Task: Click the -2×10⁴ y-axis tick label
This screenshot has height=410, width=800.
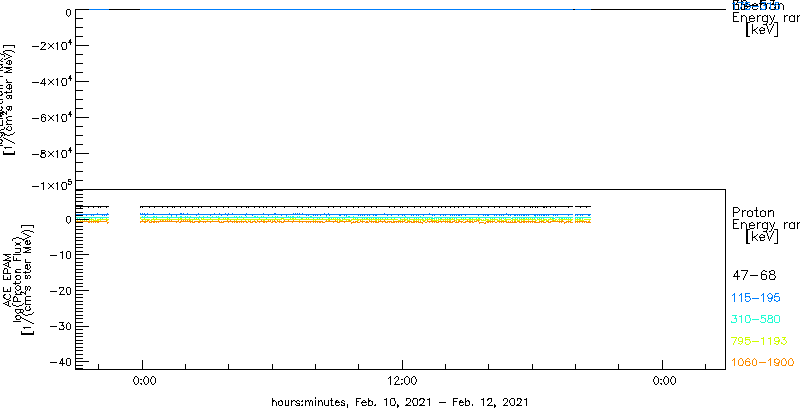Action: 50,46
